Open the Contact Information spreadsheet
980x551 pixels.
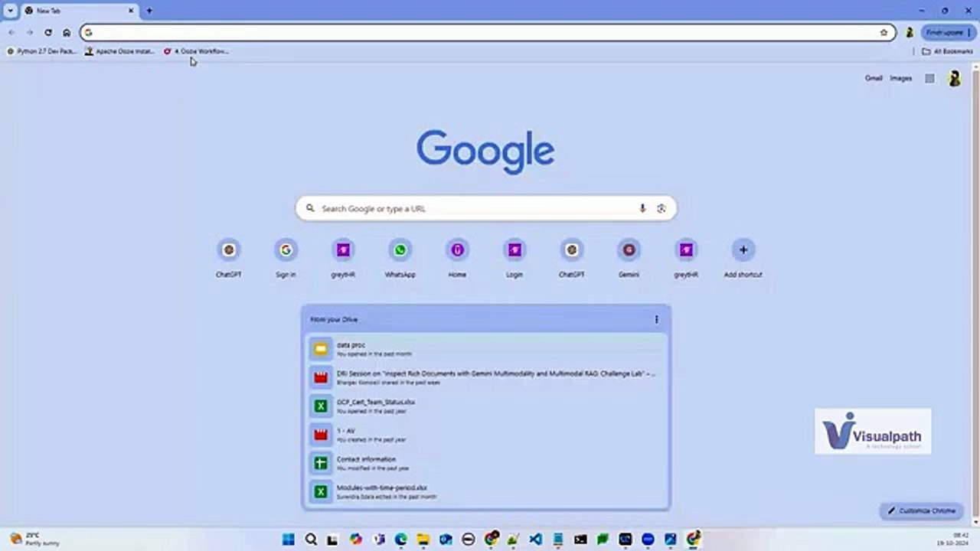pos(486,462)
